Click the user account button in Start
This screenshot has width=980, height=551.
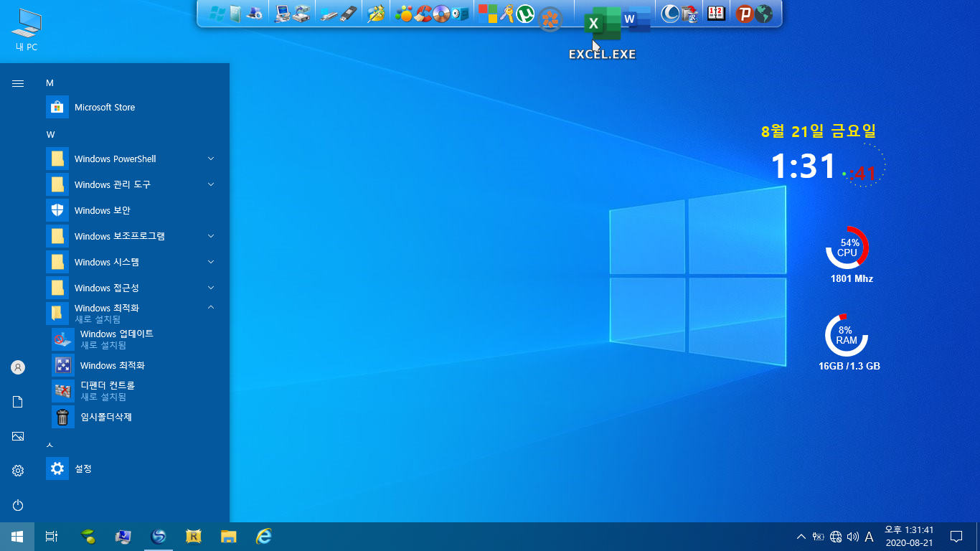18,367
